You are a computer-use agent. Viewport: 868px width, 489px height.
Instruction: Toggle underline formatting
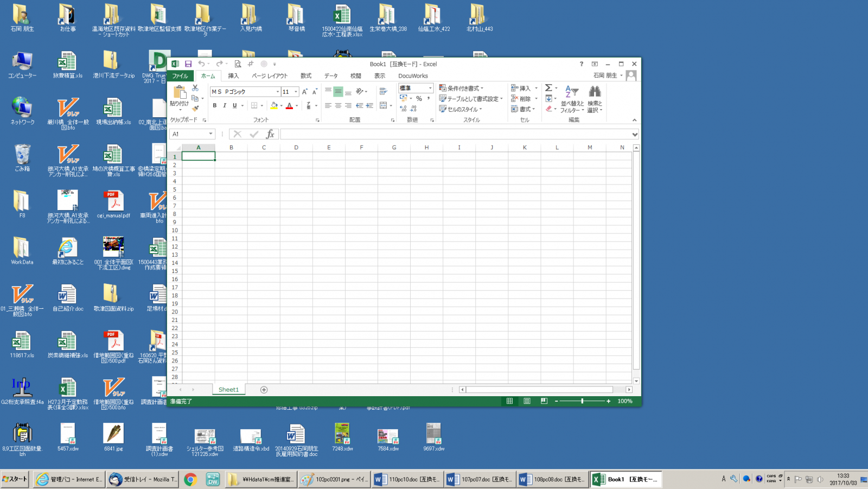coord(235,106)
